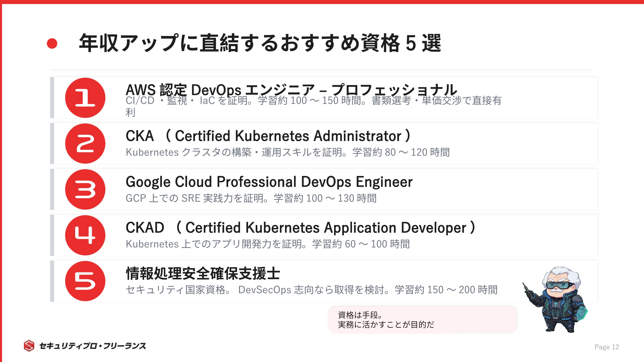Click the red number 1 circle

click(x=85, y=98)
